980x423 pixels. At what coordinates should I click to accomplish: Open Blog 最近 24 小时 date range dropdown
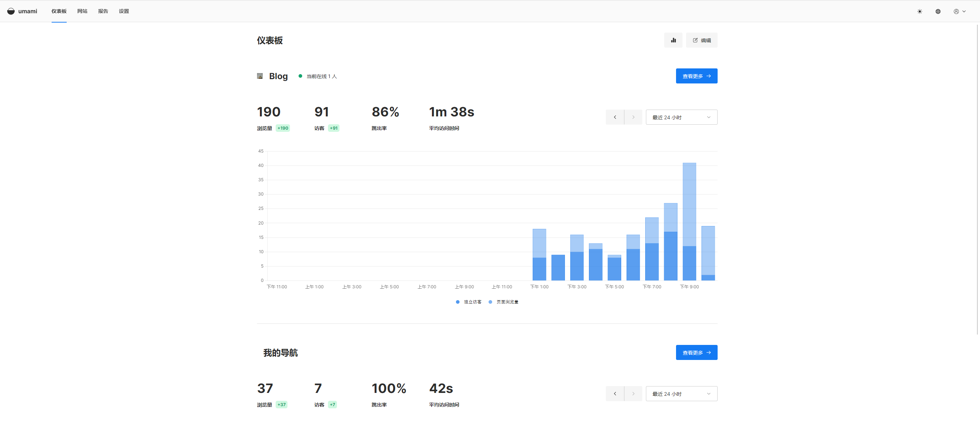coord(681,117)
